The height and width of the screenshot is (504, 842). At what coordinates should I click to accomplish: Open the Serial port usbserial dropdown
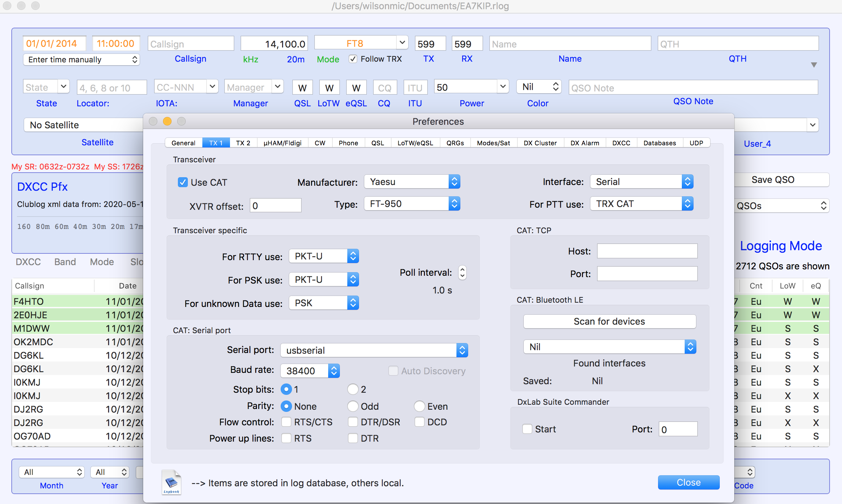[x=374, y=350]
